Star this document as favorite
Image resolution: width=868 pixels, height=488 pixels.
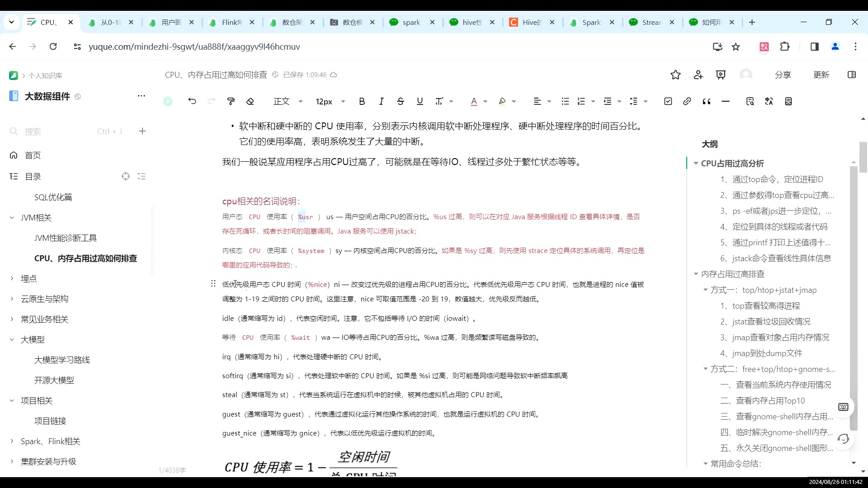point(675,75)
